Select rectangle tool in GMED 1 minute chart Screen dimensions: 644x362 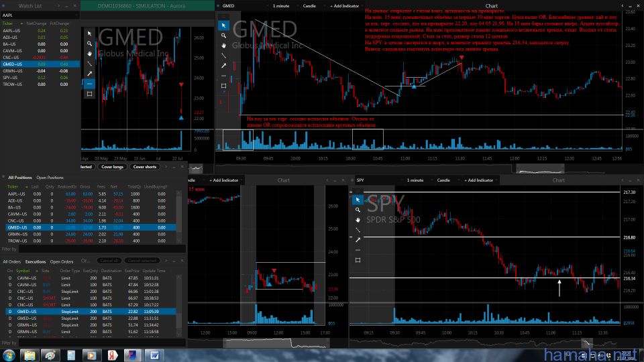pos(223,86)
